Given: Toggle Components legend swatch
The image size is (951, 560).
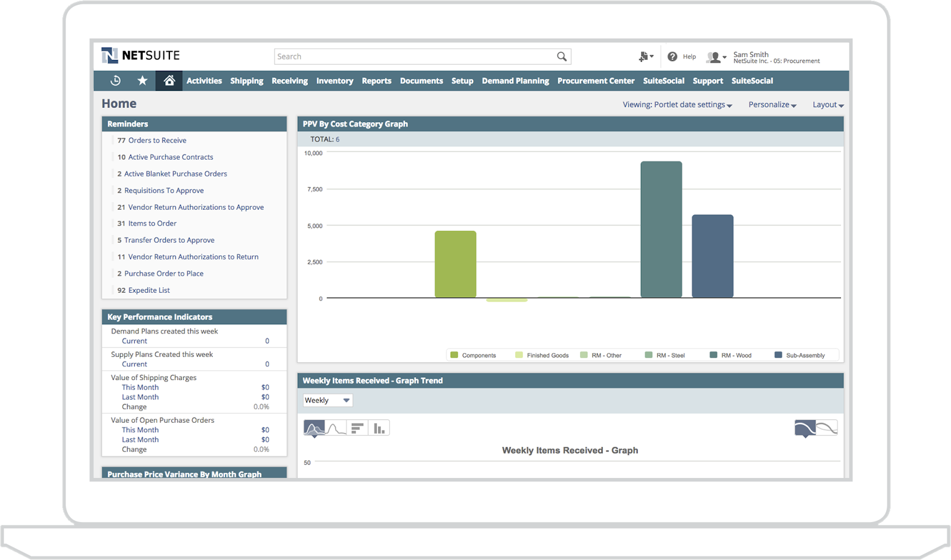Looking at the screenshot, I should click(454, 355).
